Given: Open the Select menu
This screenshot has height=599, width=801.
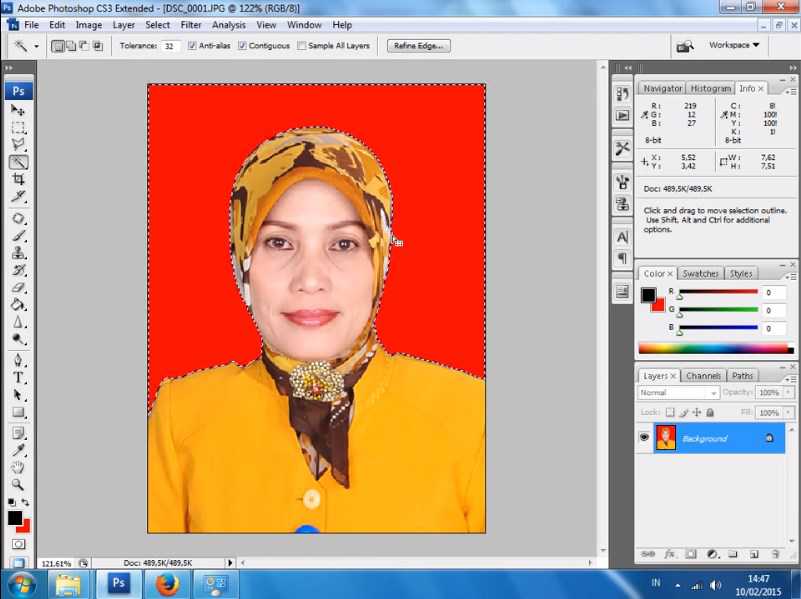Looking at the screenshot, I should tap(157, 25).
